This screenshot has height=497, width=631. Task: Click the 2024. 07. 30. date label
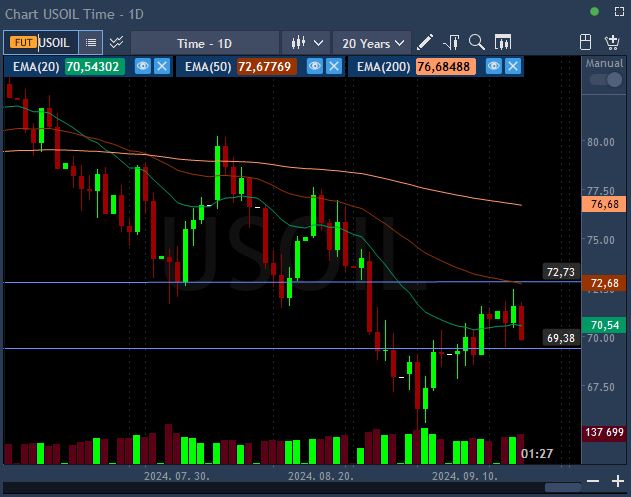pos(177,476)
